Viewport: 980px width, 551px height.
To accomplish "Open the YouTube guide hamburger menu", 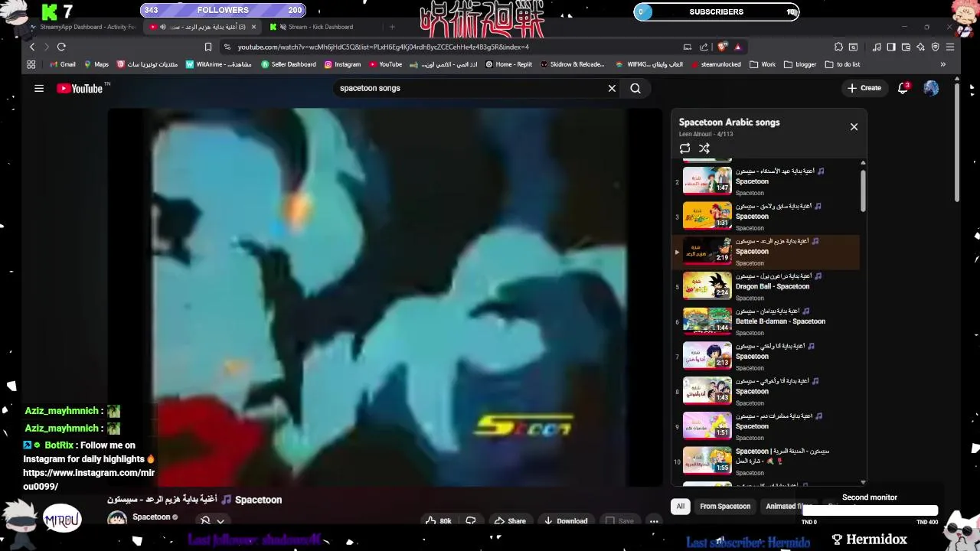I will (x=39, y=88).
